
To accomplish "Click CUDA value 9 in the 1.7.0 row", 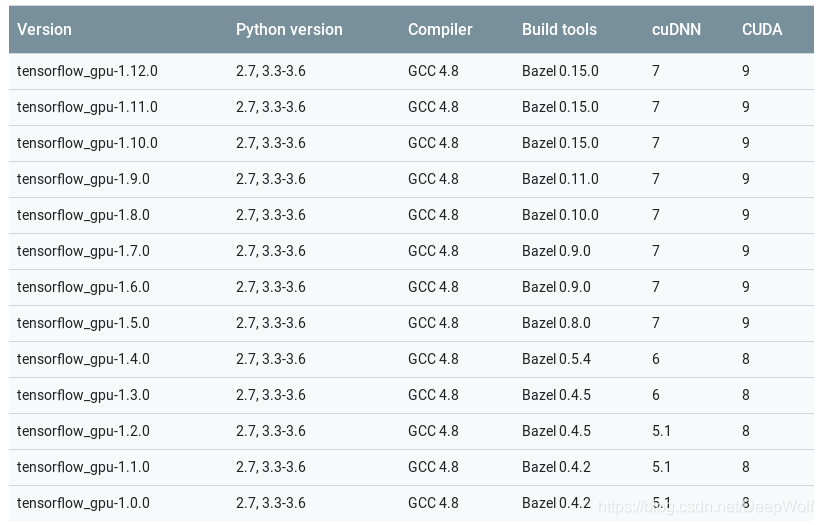I will (746, 251).
